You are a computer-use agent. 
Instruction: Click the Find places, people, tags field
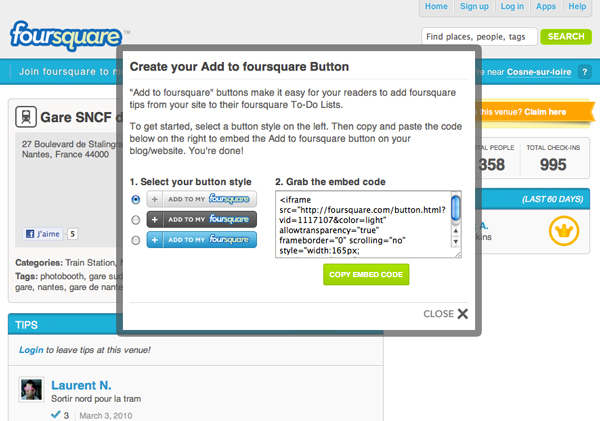479,37
